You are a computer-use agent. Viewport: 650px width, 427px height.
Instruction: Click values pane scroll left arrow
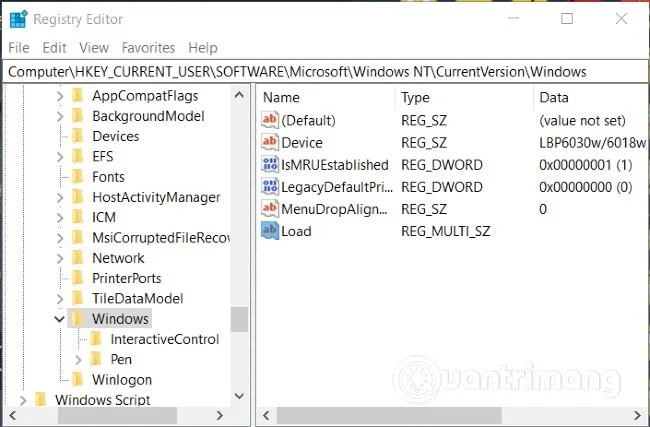(x=266, y=415)
